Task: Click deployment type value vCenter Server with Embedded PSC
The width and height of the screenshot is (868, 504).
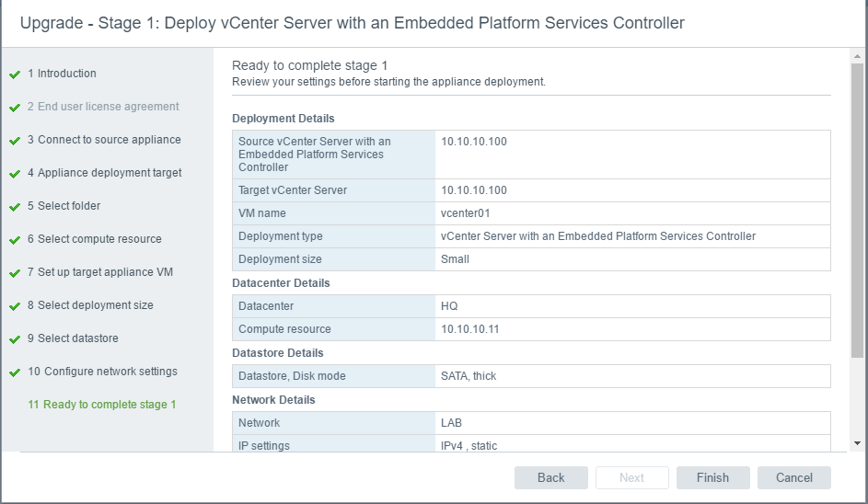Action: (x=598, y=236)
